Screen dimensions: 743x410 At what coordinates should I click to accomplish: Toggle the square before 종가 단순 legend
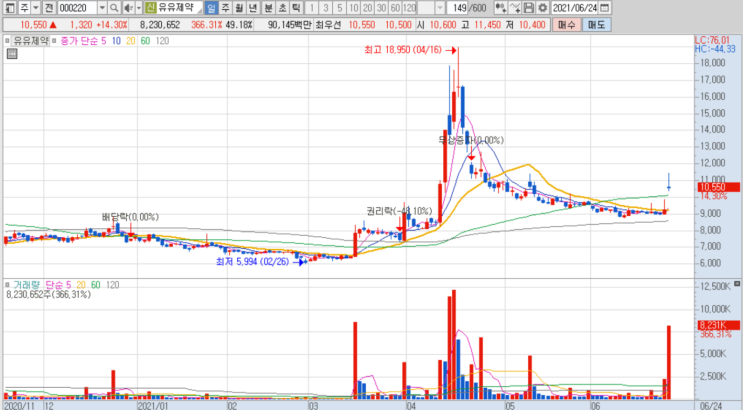[54, 41]
